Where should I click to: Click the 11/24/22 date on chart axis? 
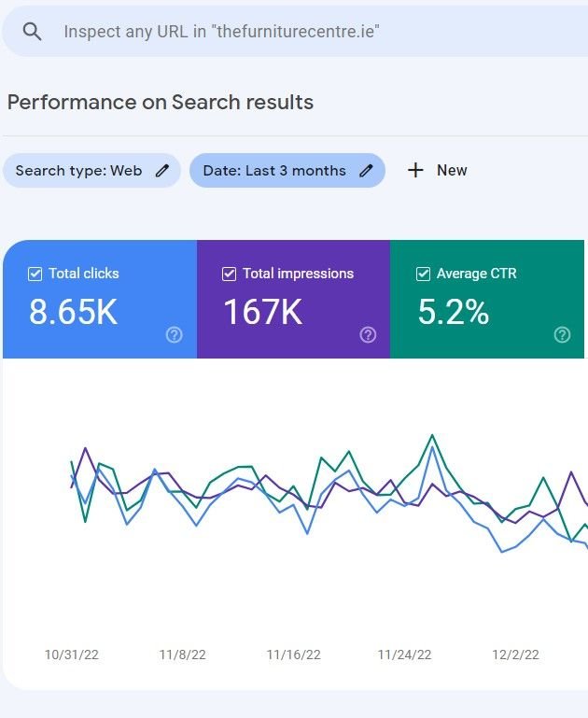tap(404, 655)
